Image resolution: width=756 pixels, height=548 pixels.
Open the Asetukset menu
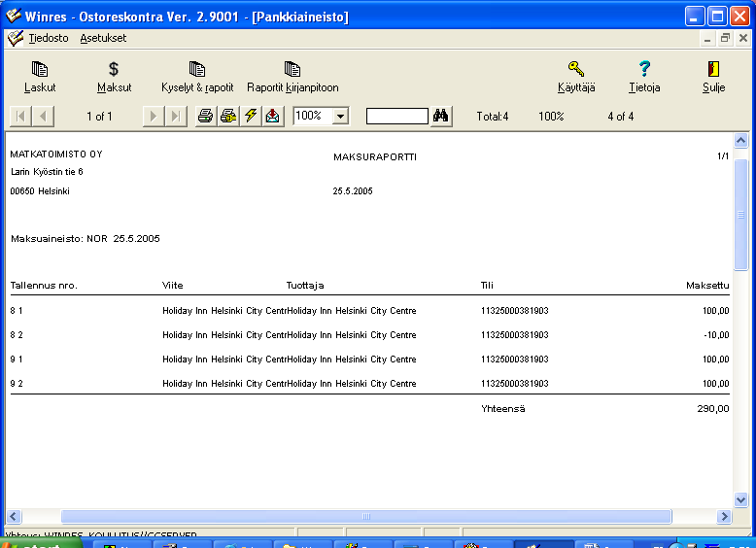pos(103,38)
